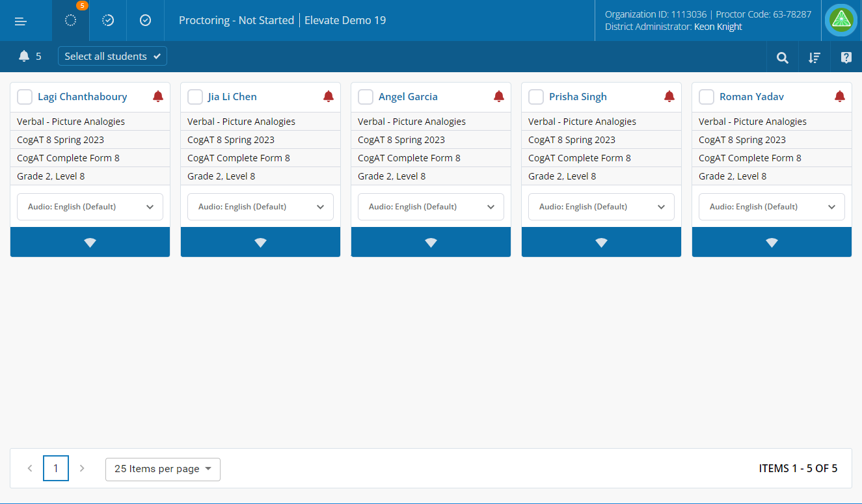Switch to the In Progress proctoring tab
This screenshot has height=504, width=862.
[108, 20]
